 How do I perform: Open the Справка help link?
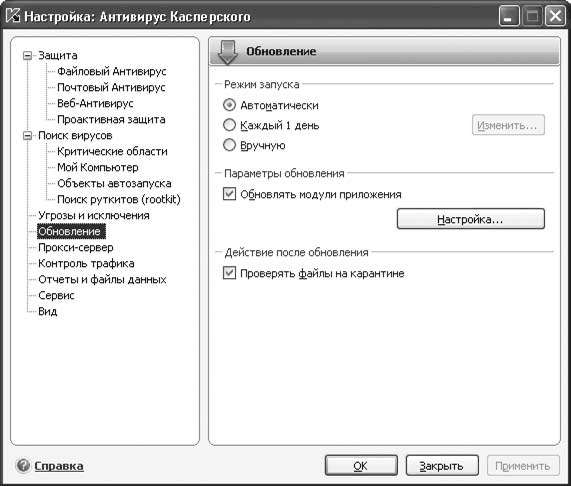[x=59, y=466]
